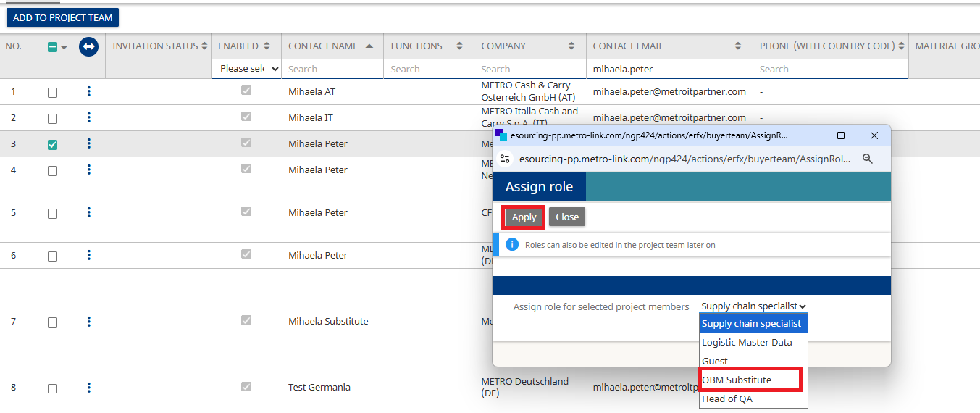Toggle the header select-all checkbox
The width and height of the screenshot is (980, 413).
[x=52, y=47]
